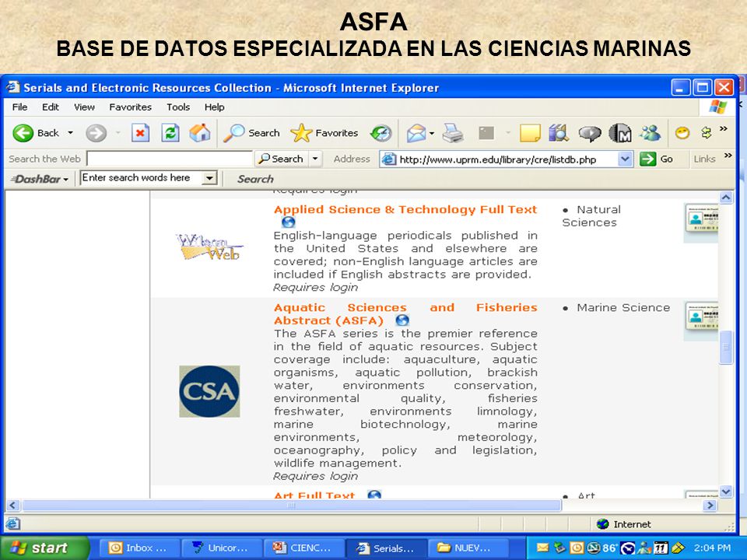
Task: Open the History clock icon
Action: point(381,133)
